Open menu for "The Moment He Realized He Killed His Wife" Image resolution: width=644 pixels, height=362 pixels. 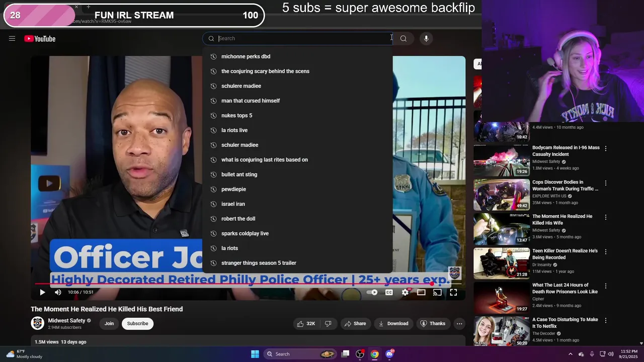point(606,217)
